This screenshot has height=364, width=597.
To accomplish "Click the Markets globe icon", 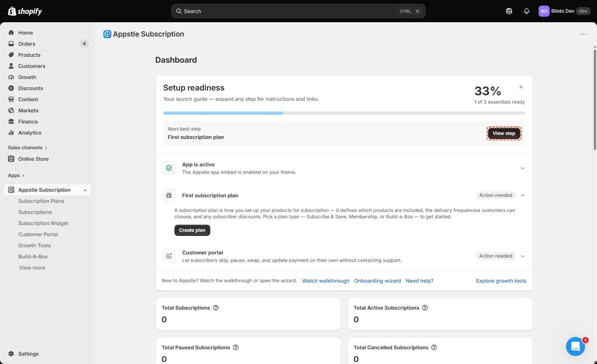I will pyautogui.click(x=11, y=110).
